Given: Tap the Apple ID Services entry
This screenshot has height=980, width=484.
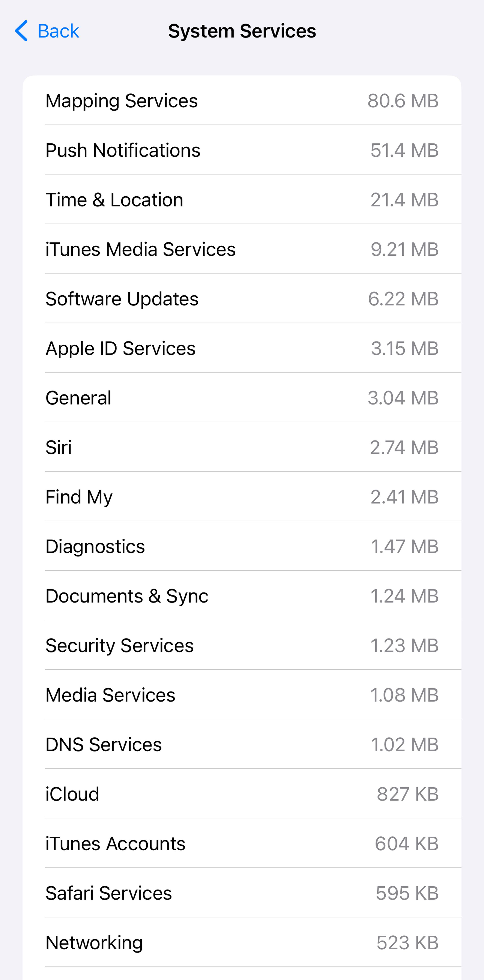Looking at the screenshot, I should [242, 348].
